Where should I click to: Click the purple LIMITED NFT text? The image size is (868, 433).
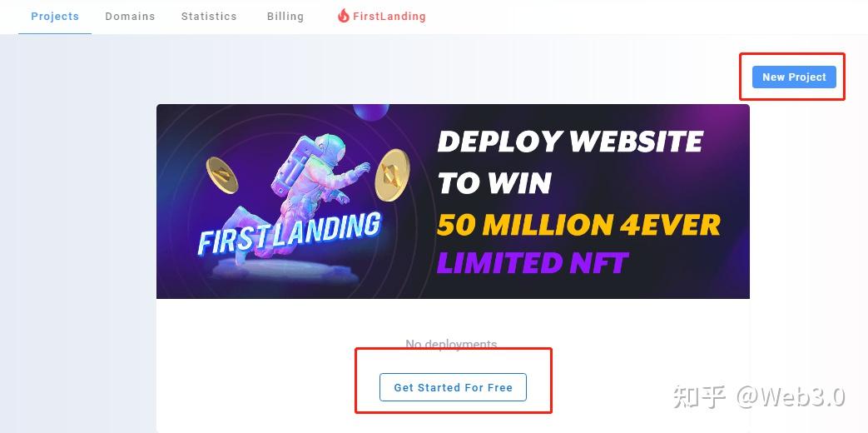click(533, 262)
